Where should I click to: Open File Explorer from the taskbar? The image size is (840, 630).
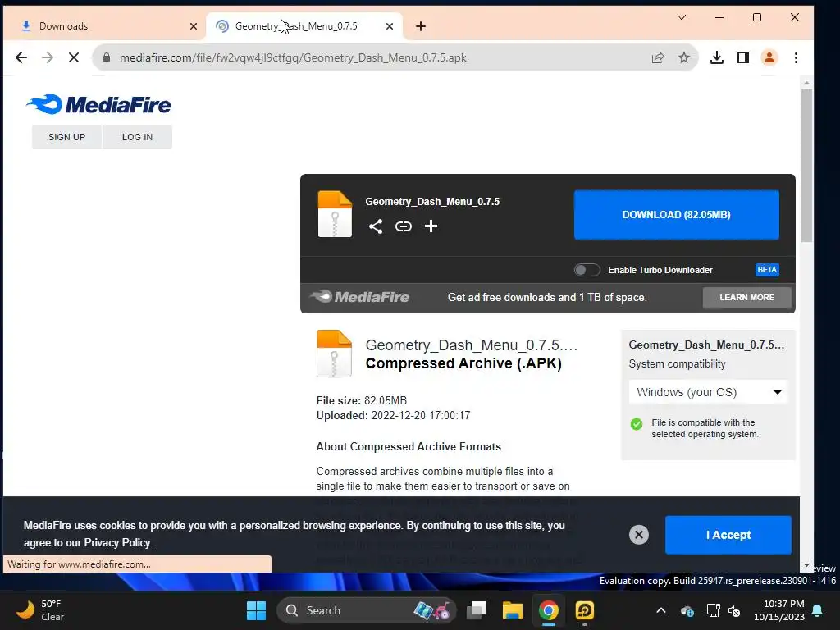512,610
